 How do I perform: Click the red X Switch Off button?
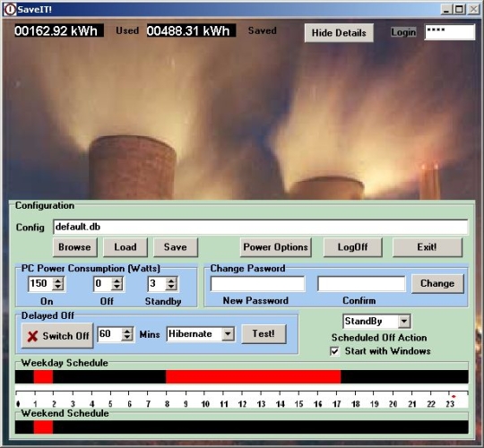click(57, 336)
